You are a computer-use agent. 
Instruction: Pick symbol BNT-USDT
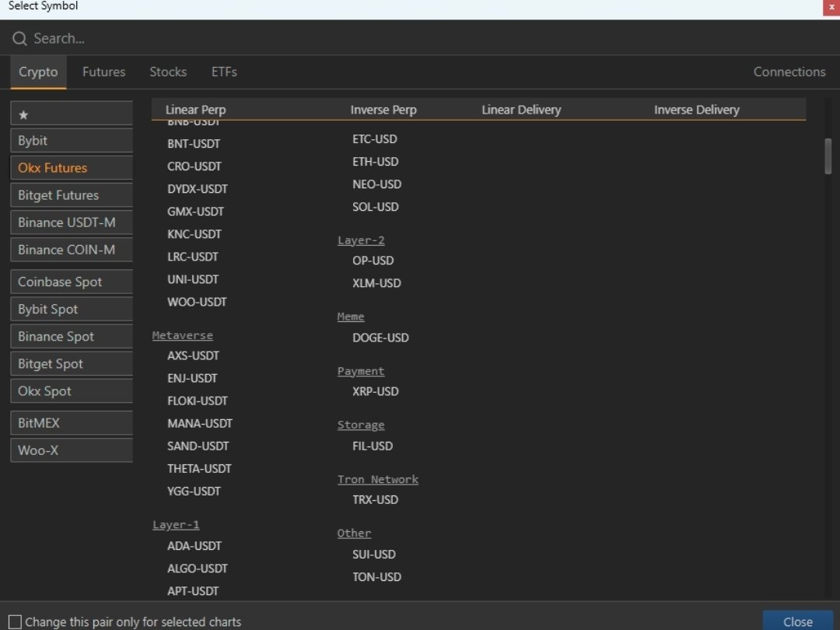194,144
